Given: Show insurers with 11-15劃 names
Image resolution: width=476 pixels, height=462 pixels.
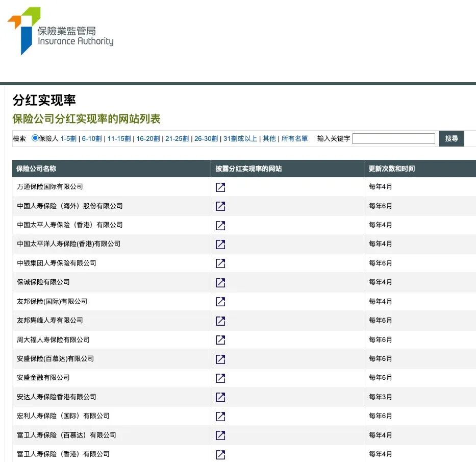Looking at the screenshot, I should tap(119, 139).
